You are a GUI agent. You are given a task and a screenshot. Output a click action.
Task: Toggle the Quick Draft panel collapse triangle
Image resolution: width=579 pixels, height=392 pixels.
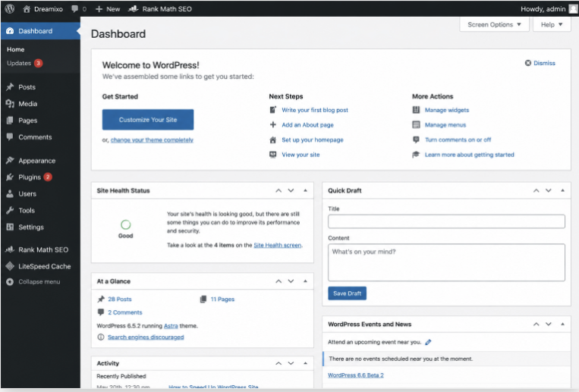click(562, 190)
